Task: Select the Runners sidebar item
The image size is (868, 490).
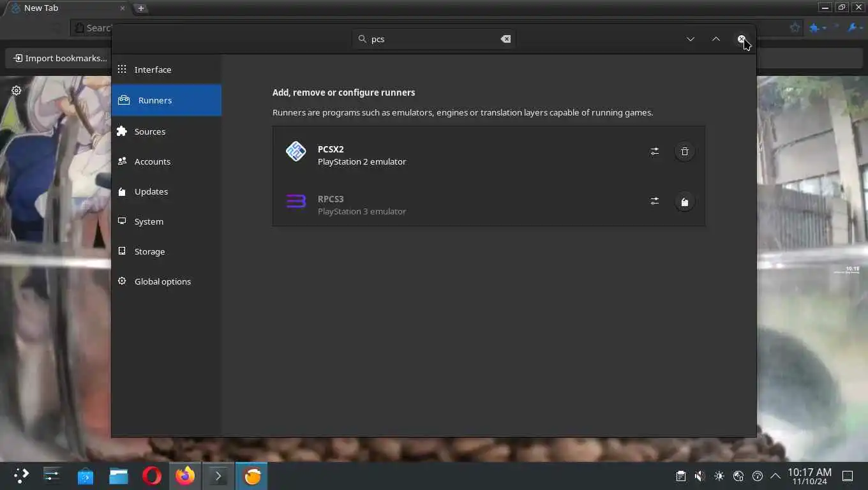Action: [x=166, y=100]
